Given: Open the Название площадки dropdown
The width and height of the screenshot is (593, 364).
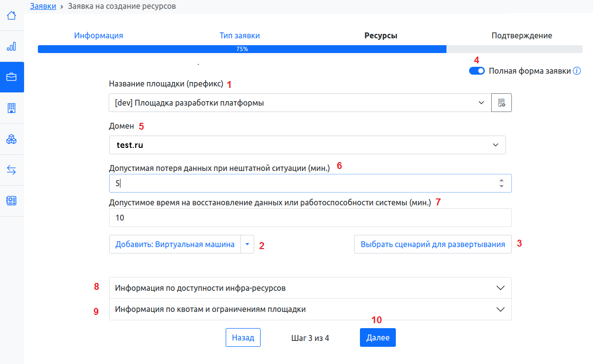Looking at the screenshot, I should [x=300, y=103].
